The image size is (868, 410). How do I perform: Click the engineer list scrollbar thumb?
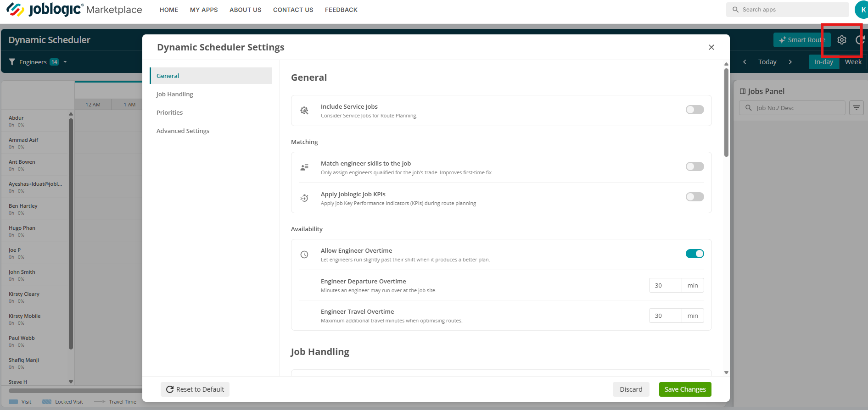point(71,234)
